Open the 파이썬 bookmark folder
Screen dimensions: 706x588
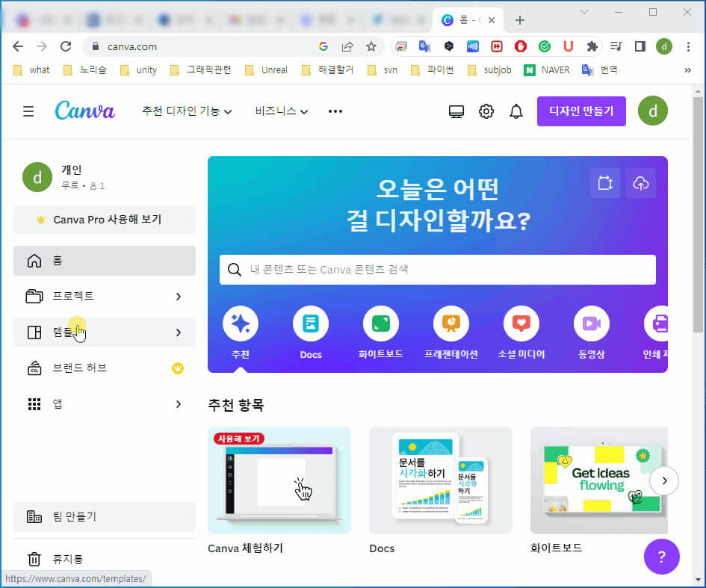[x=433, y=69]
